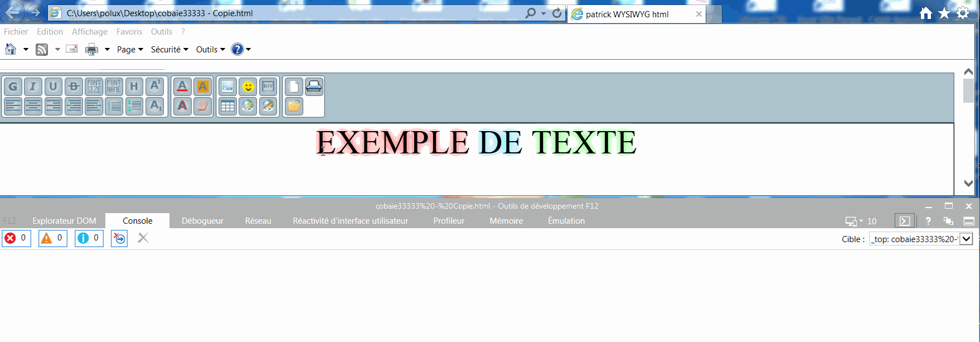Expand the print dropdown arrow
The height and width of the screenshot is (342, 980).
[107, 50]
